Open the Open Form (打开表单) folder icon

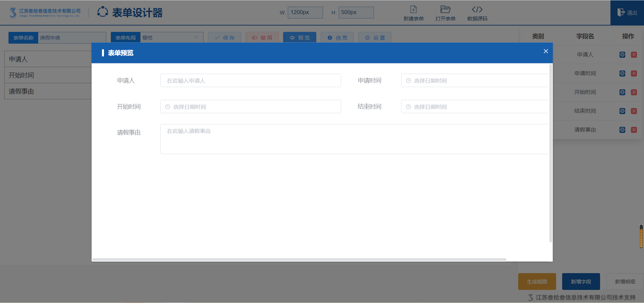445,9
